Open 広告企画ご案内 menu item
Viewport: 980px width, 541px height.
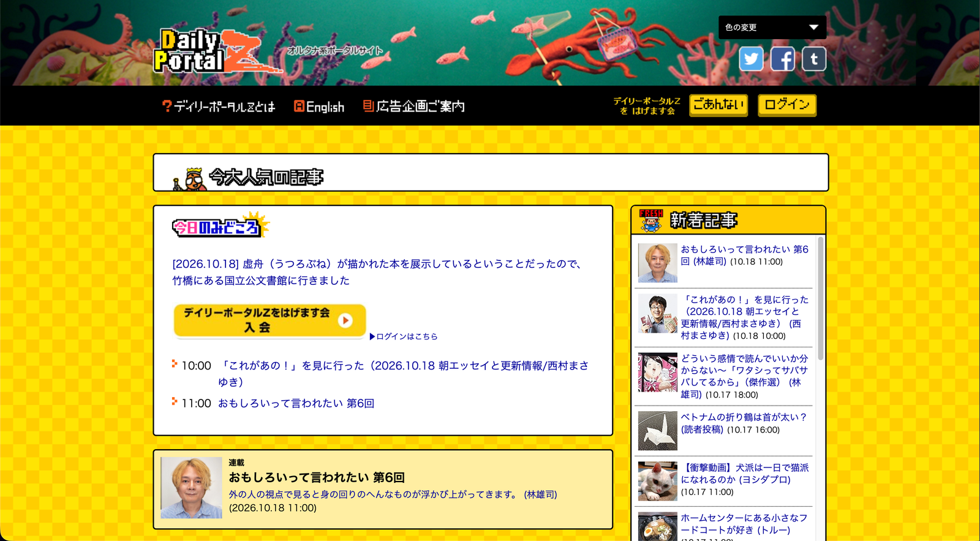tap(414, 107)
